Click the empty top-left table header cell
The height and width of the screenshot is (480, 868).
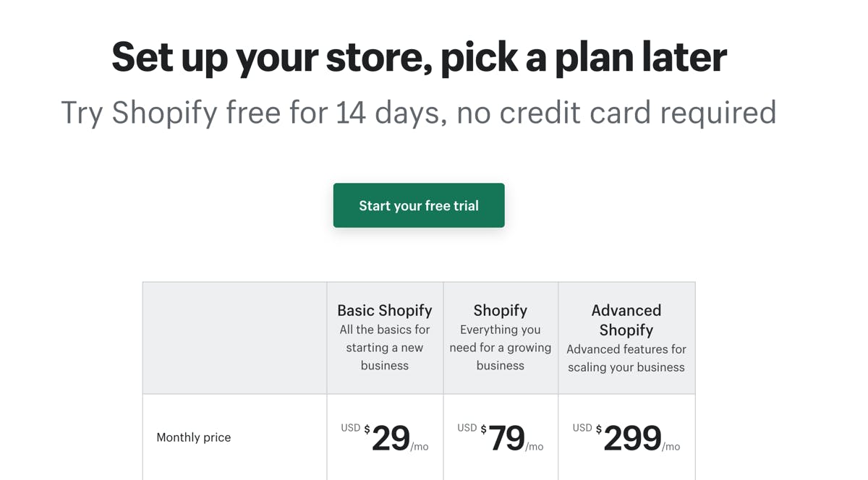[x=234, y=338]
